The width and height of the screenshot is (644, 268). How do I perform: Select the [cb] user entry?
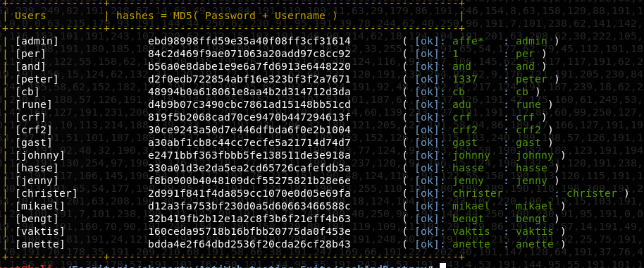click(28, 92)
